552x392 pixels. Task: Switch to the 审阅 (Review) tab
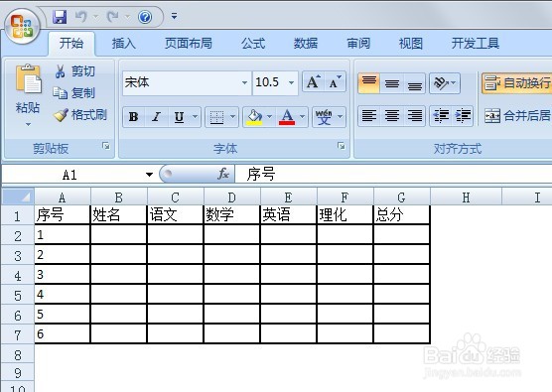[x=358, y=44]
